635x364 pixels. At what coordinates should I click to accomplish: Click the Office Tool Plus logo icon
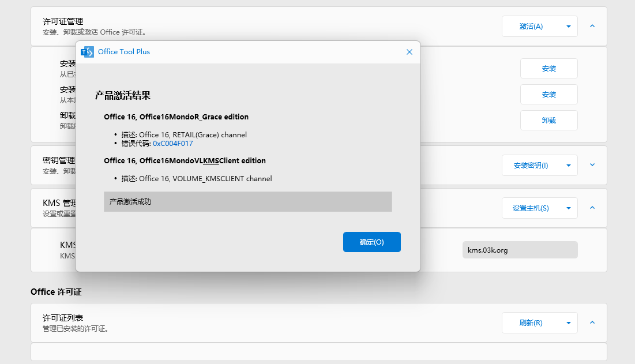87,52
